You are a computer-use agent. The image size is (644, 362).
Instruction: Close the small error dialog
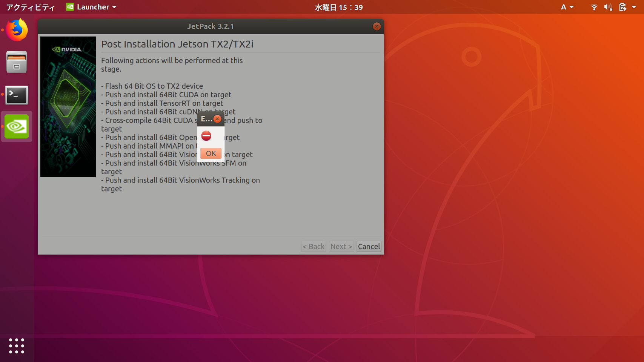tap(217, 119)
